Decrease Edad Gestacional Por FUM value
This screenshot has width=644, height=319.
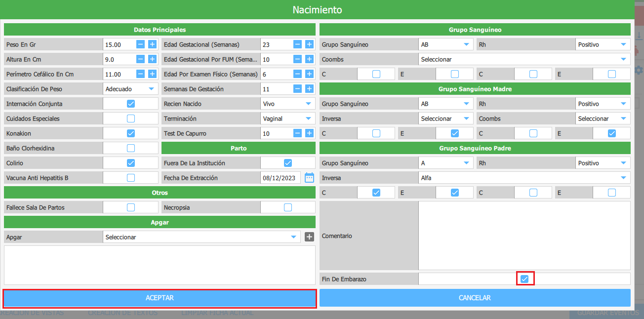[x=297, y=59]
